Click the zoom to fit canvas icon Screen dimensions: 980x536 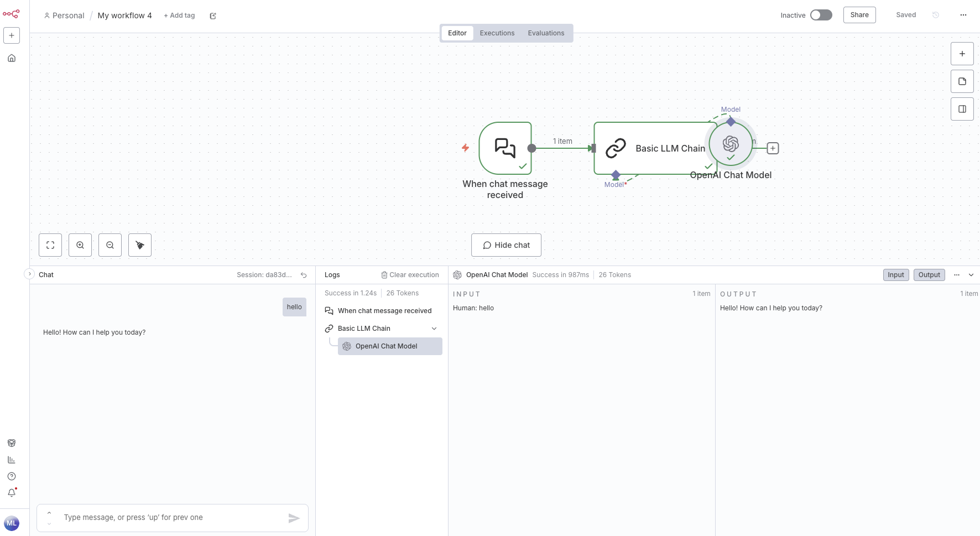[50, 245]
